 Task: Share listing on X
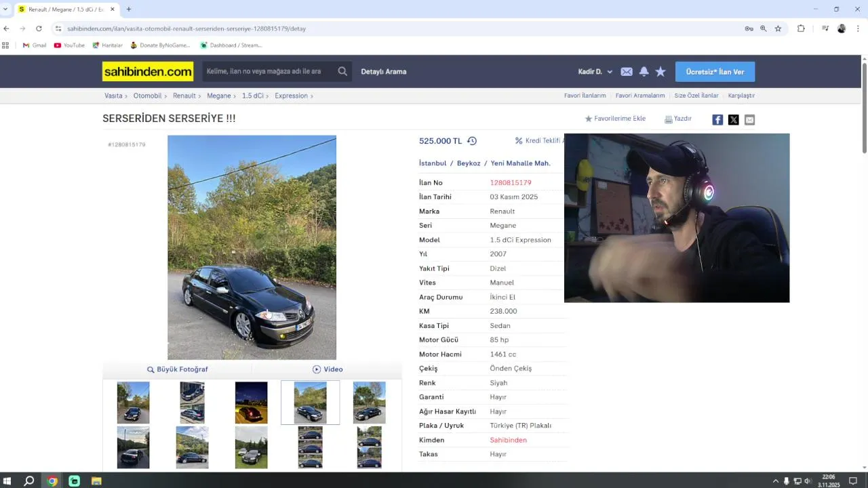point(734,120)
